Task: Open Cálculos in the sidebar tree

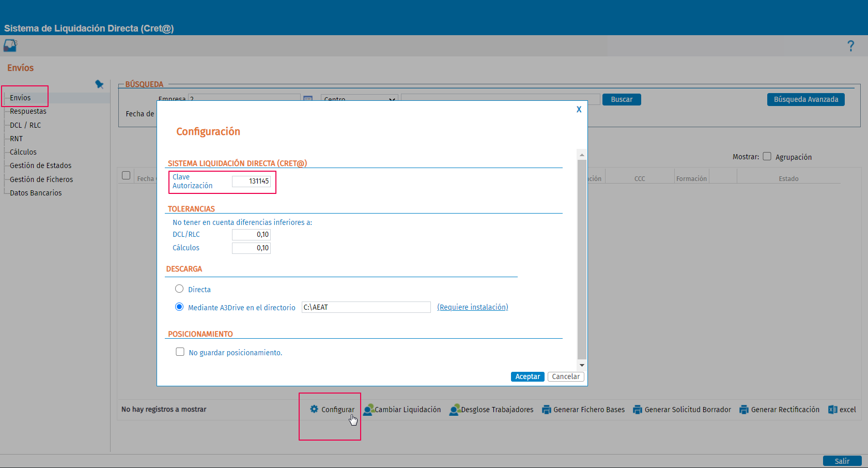Action: [x=23, y=152]
